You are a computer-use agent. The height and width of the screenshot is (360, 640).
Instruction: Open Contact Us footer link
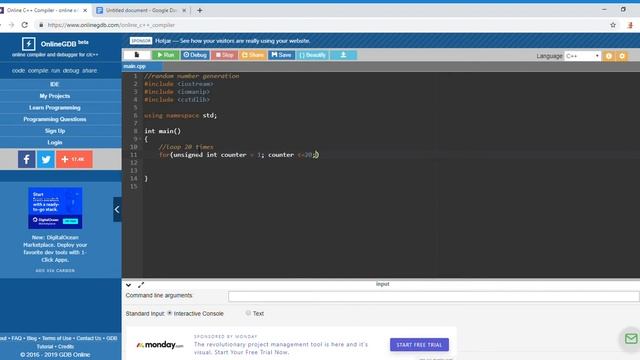click(x=89, y=338)
